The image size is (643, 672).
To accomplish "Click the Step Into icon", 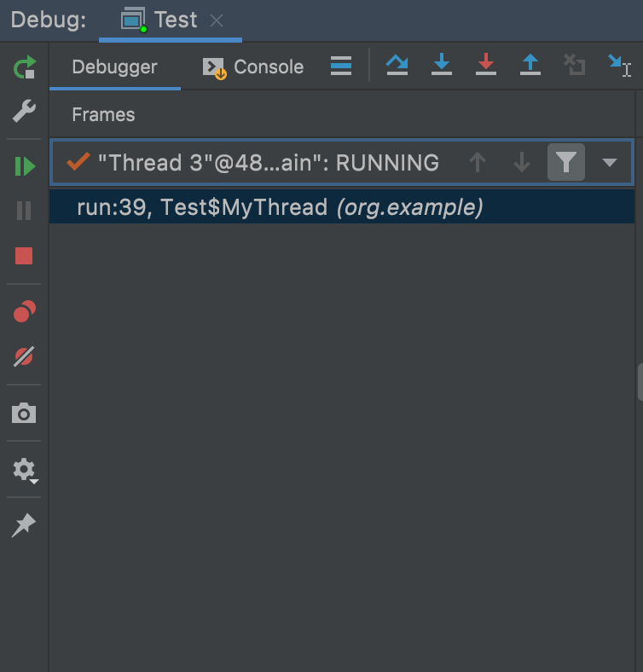I will pos(442,66).
